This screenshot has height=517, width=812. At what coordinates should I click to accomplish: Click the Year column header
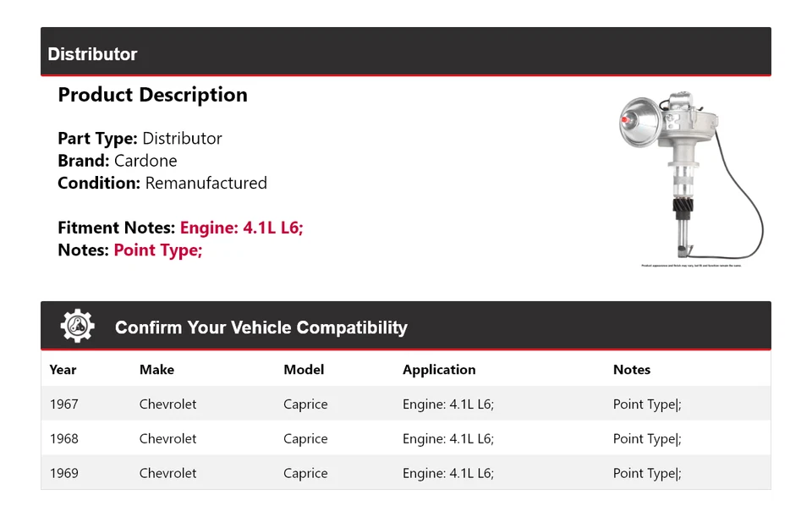point(63,370)
